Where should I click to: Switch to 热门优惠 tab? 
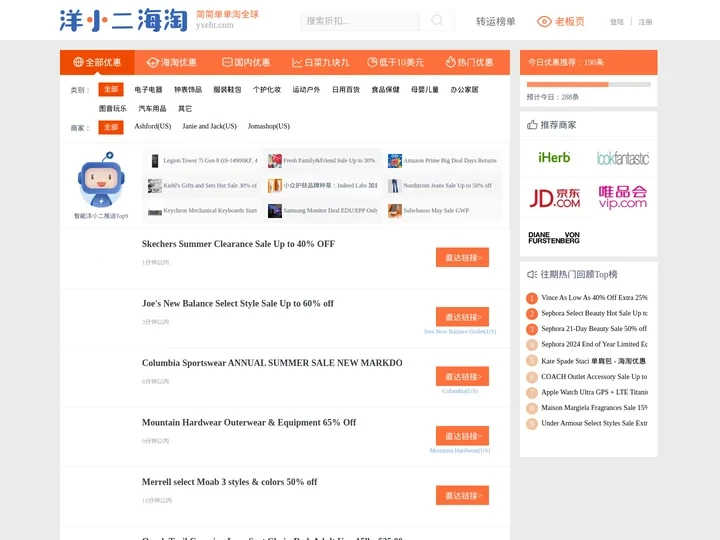pyautogui.click(x=469, y=62)
